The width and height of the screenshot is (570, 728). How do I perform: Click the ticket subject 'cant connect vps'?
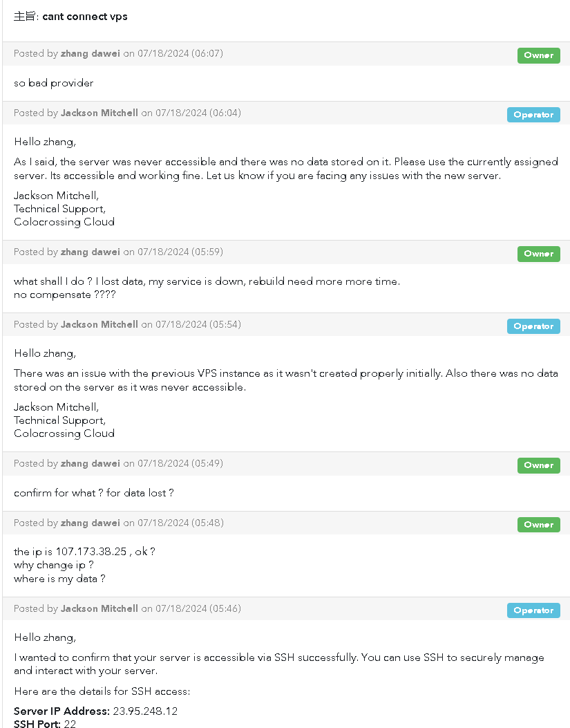click(x=85, y=17)
